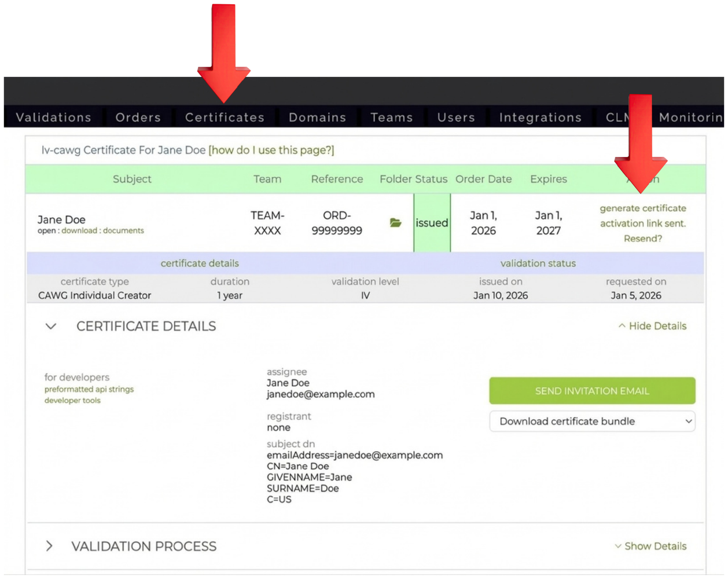Open the 'documents' link under Jane Doe
This screenshot has width=728, height=579.
123,230
